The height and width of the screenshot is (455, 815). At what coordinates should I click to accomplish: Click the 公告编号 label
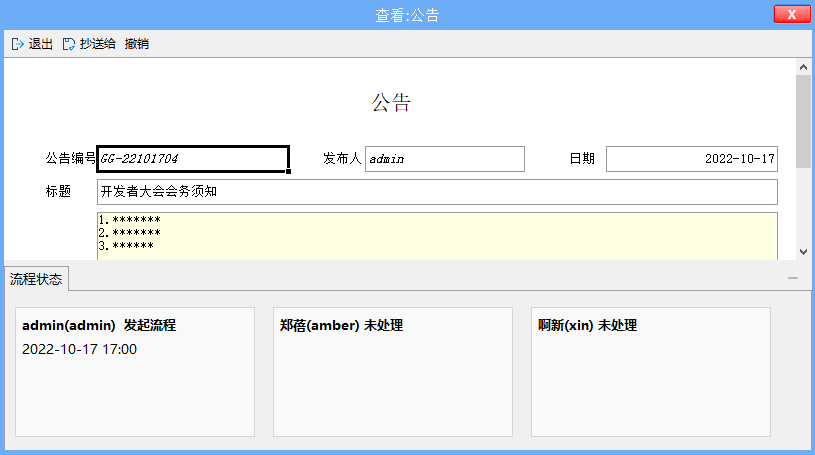pos(71,158)
